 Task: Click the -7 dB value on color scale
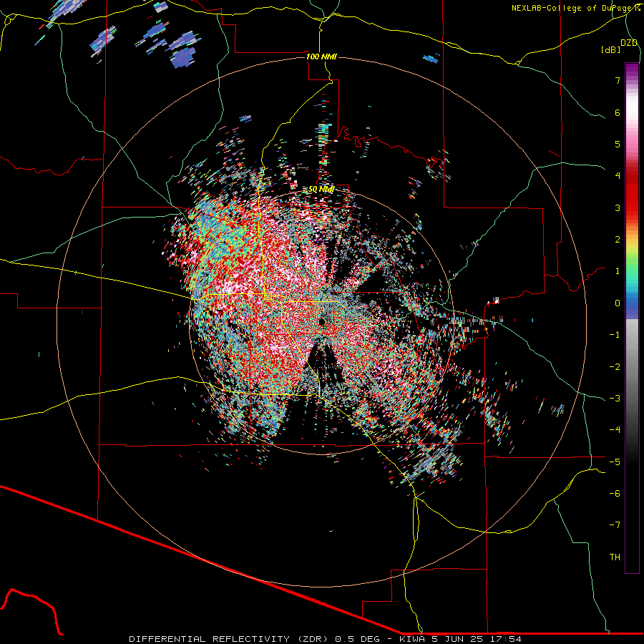615,525
